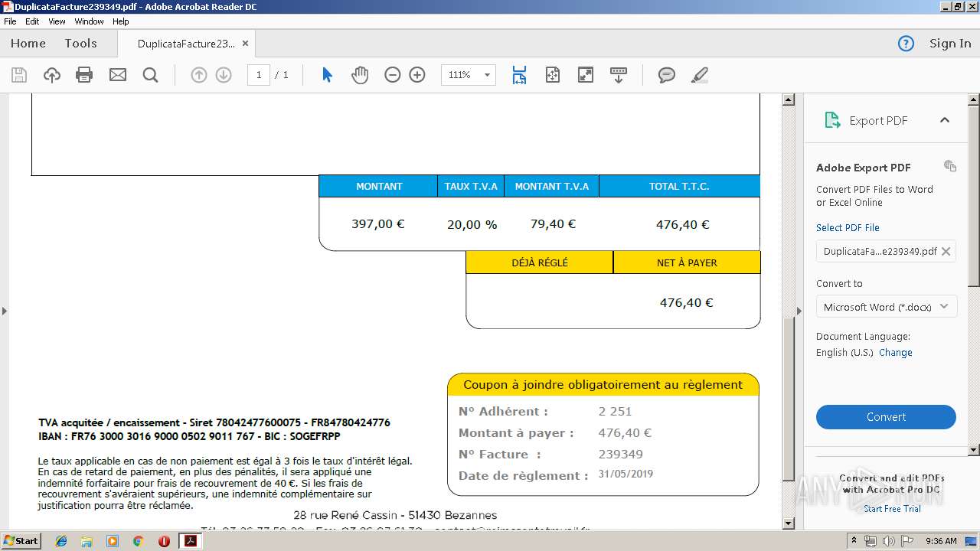The height and width of the screenshot is (551, 980).
Task: Expand the left navigation pane arrow
Action: [5, 311]
